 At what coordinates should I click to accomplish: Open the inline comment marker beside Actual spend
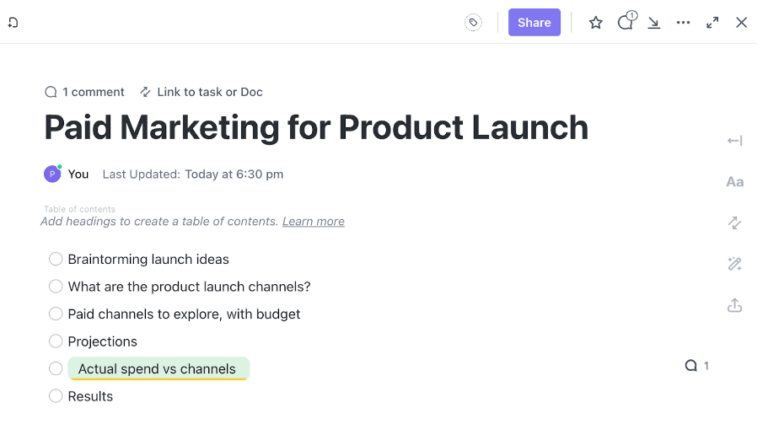point(696,366)
